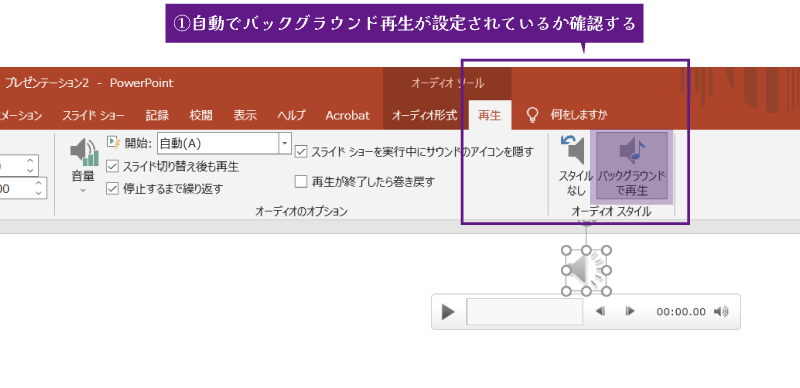Open the スライドショー tab
800x388 pixels.
[93, 115]
